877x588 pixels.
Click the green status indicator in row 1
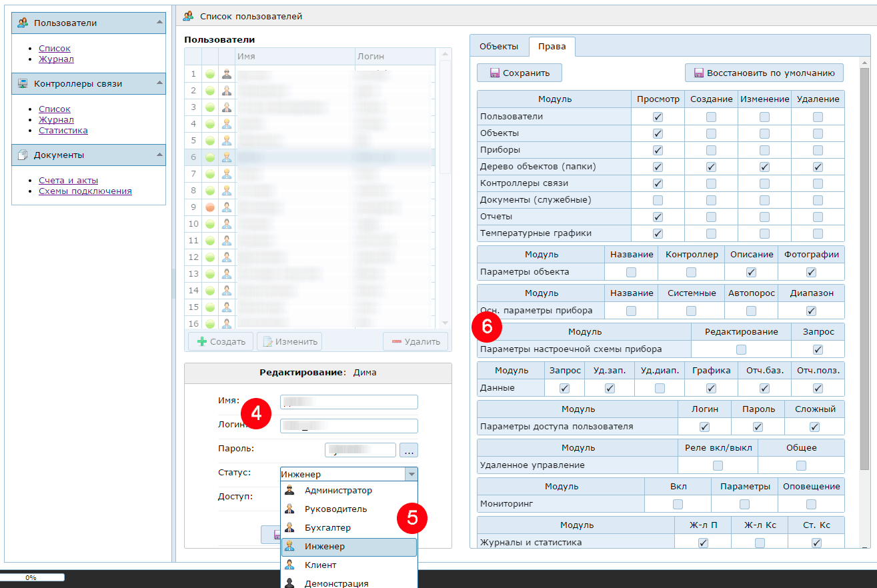tap(210, 74)
